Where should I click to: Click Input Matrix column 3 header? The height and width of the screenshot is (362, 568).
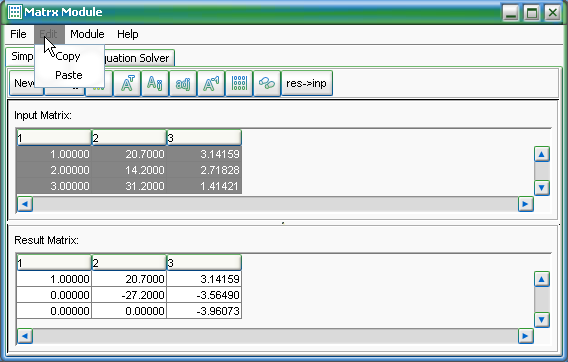(x=204, y=138)
